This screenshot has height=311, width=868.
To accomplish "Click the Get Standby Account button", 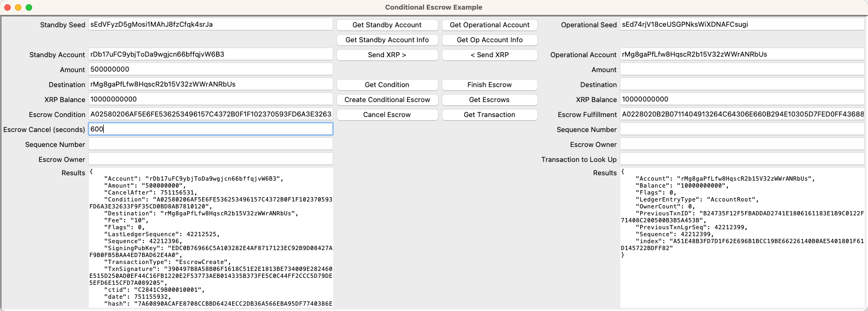I will coord(387,25).
